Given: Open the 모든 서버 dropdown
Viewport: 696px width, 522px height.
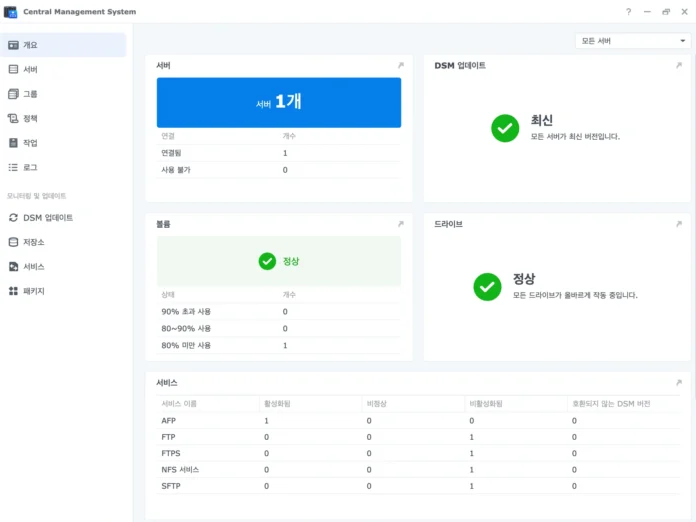Looking at the screenshot, I should [x=632, y=41].
